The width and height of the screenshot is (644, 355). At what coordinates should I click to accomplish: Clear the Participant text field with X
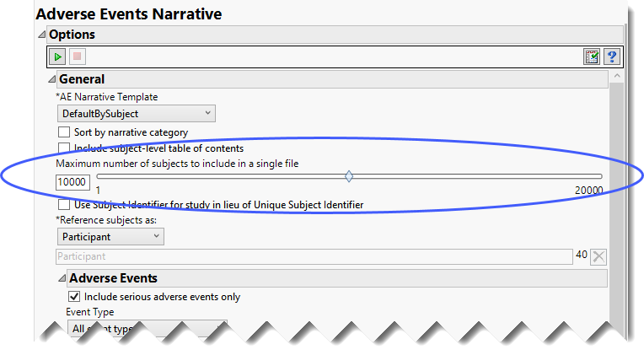coord(598,257)
